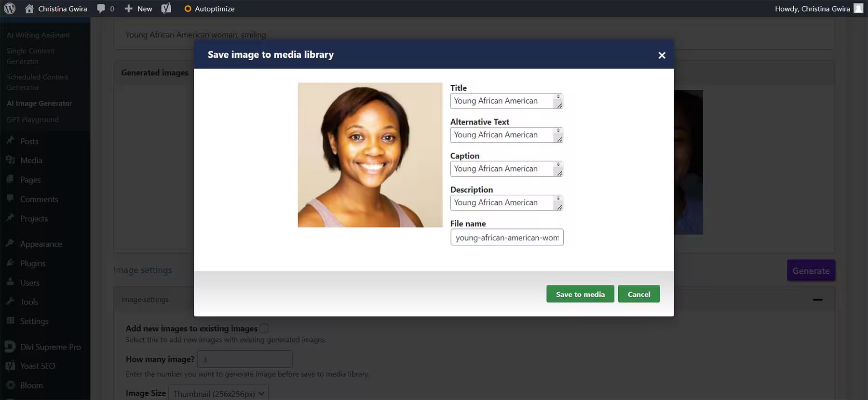The width and height of the screenshot is (868, 400).
Task: Click the Divi Supreme Pro icon
Action: coord(10,347)
